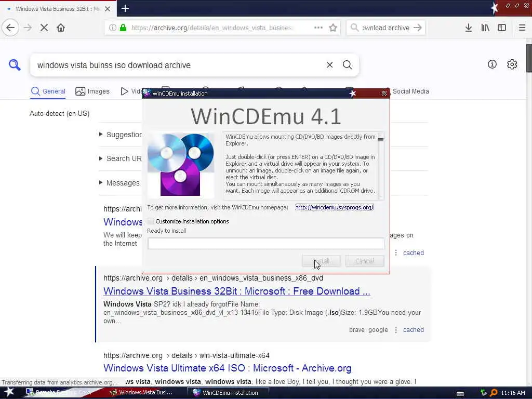
Task: Open the downloads arrow icon
Action: 469,28
